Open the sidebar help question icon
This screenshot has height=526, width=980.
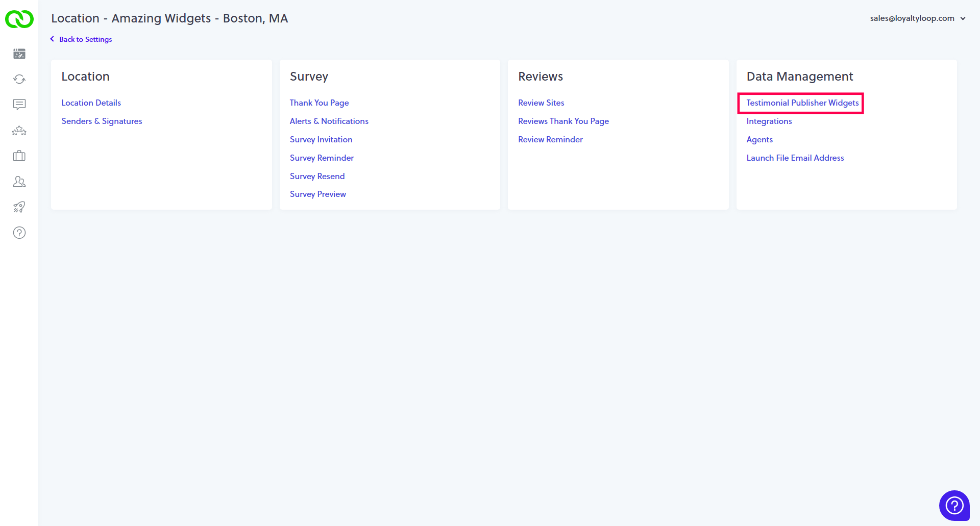(x=19, y=233)
